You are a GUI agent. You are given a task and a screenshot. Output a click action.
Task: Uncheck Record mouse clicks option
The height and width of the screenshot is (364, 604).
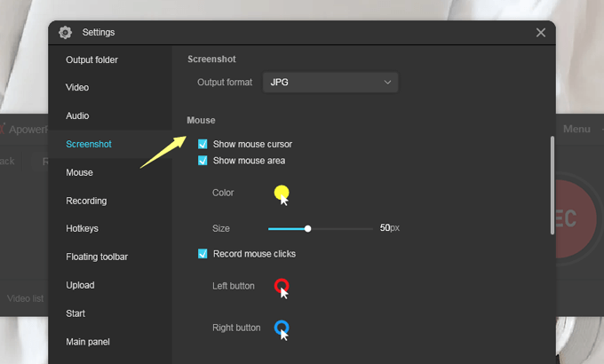[x=203, y=254]
